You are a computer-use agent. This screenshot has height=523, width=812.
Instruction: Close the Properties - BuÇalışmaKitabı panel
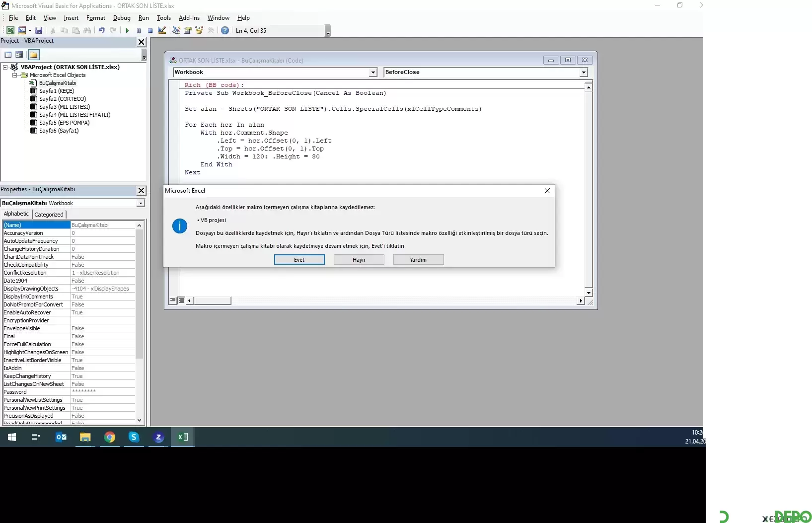click(x=141, y=190)
